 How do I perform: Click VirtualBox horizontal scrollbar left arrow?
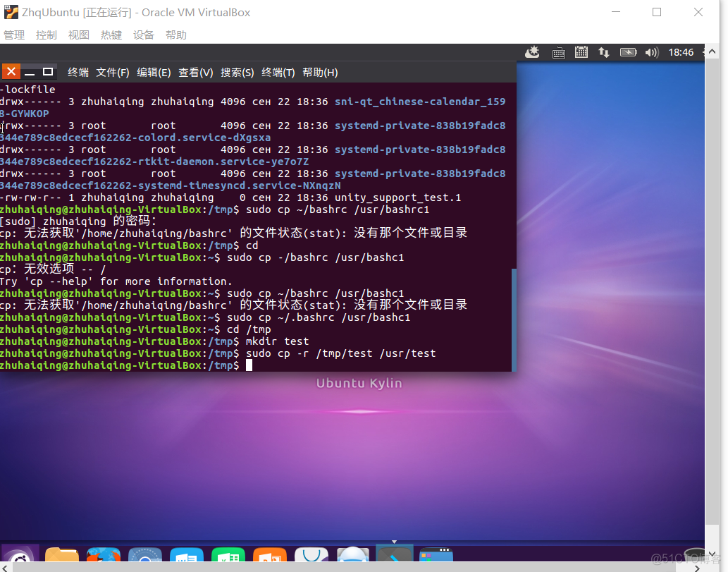pos(6,567)
